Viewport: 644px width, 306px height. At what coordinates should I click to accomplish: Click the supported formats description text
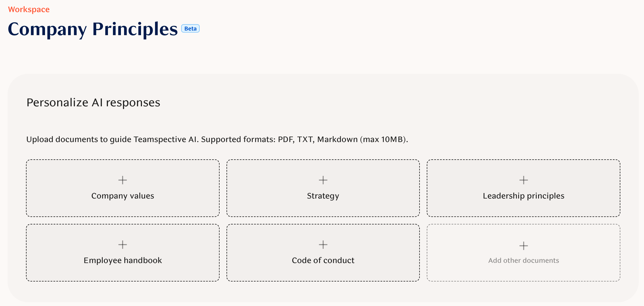(217, 139)
